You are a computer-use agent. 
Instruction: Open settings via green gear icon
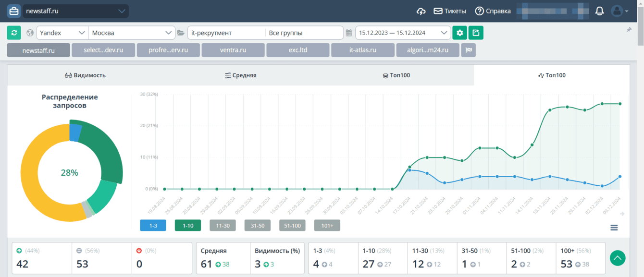coord(459,33)
